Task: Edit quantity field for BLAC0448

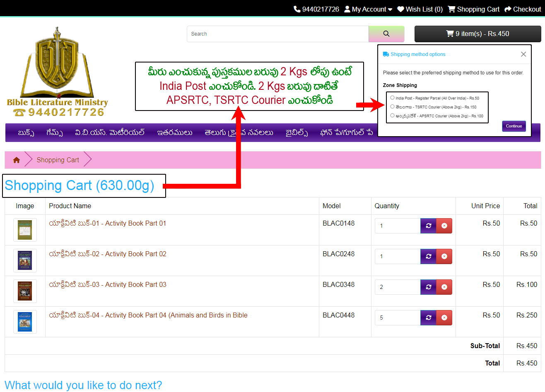Action: coord(398,317)
